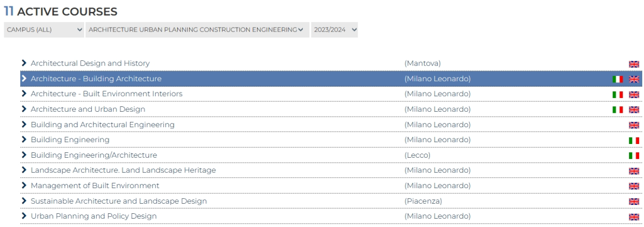The width and height of the screenshot is (644, 227).
Task: Click the UK flag for Urban Planning and Policy Design
Action: [x=634, y=217]
